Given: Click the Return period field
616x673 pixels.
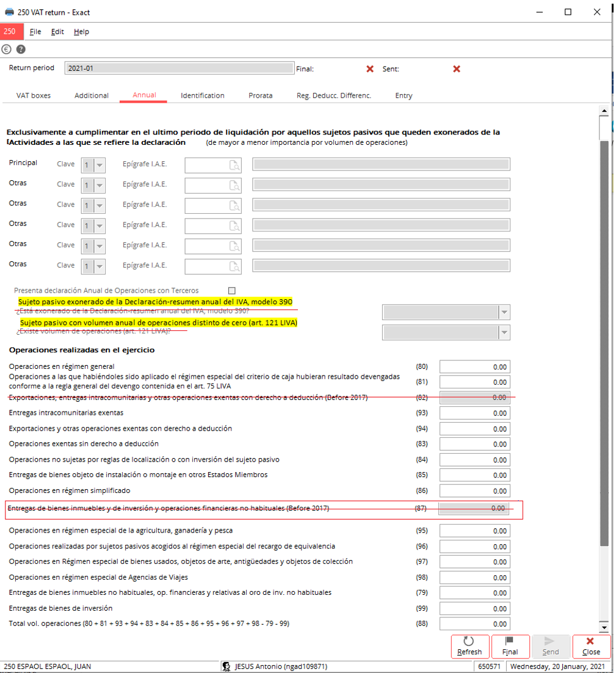Looking at the screenshot, I should (179, 68).
